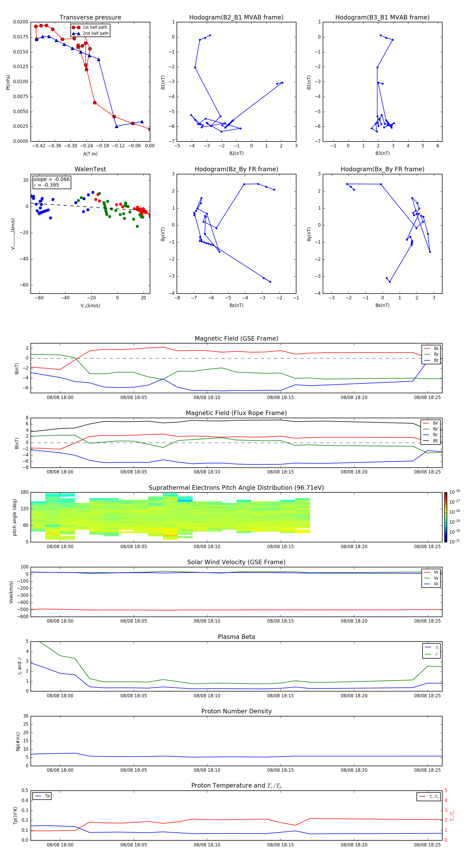Image resolution: width=473 pixels, height=868 pixels.
Task: Select the "Solar Wind Velocity (GSE Frame)" title
Action: (236, 562)
